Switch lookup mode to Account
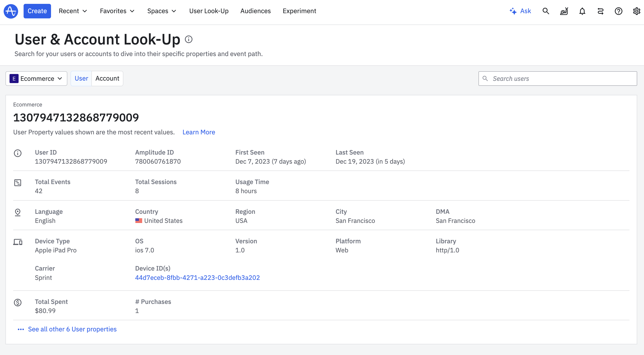 (107, 79)
